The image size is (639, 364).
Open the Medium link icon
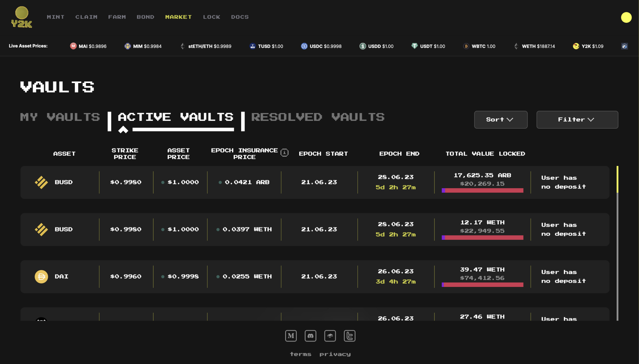(291, 336)
